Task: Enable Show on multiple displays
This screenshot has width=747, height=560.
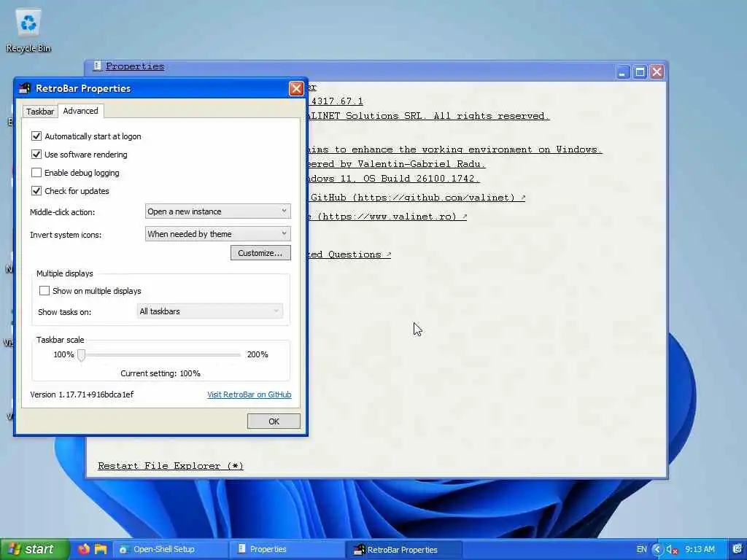Action: tap(44, 290)
